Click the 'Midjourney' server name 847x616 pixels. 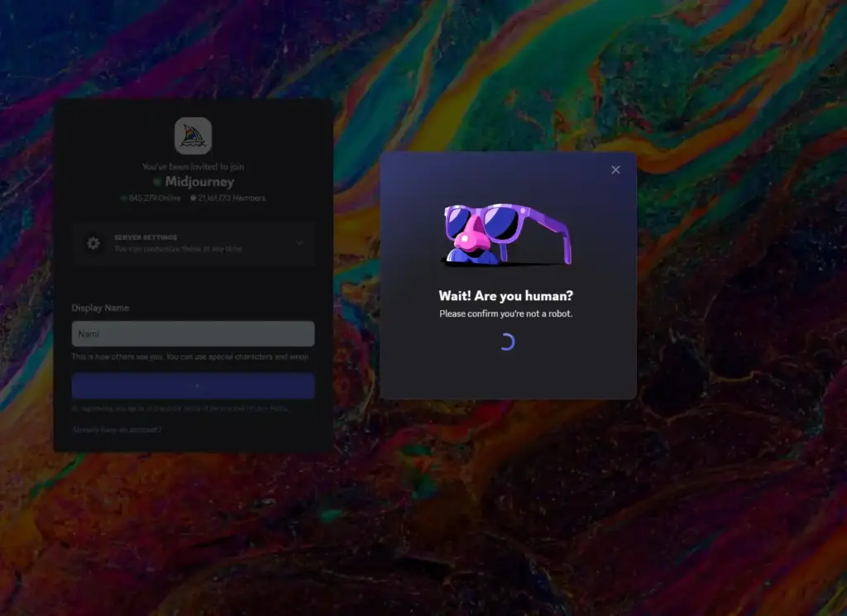199,182
